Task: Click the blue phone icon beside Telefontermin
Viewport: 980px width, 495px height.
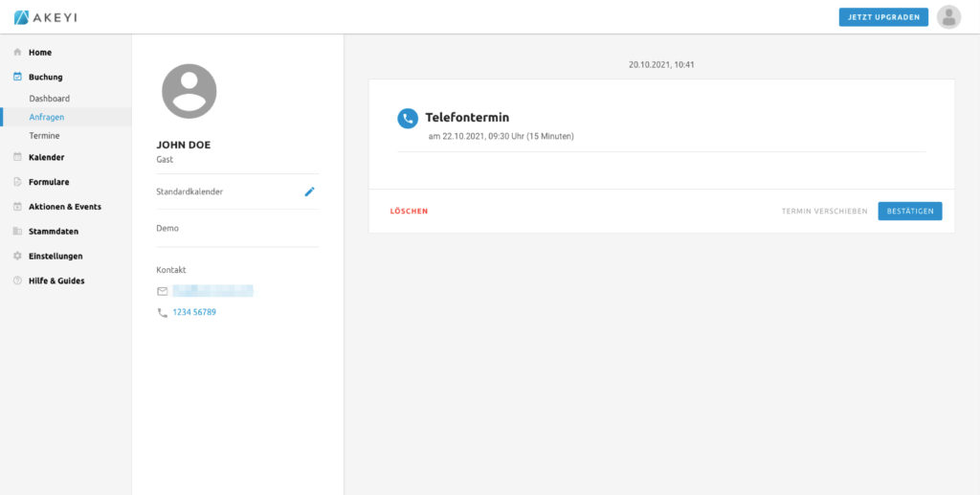Action: pos(408,118)
